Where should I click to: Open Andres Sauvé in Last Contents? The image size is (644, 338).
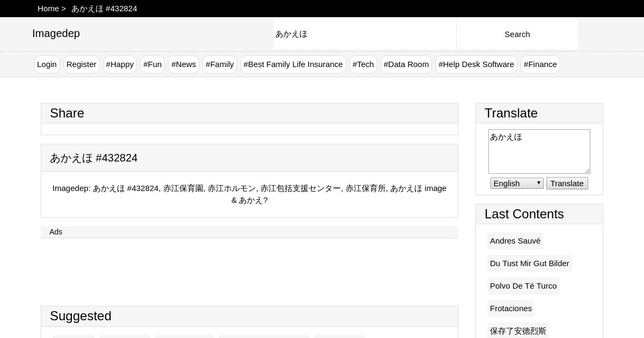[515, 241]
